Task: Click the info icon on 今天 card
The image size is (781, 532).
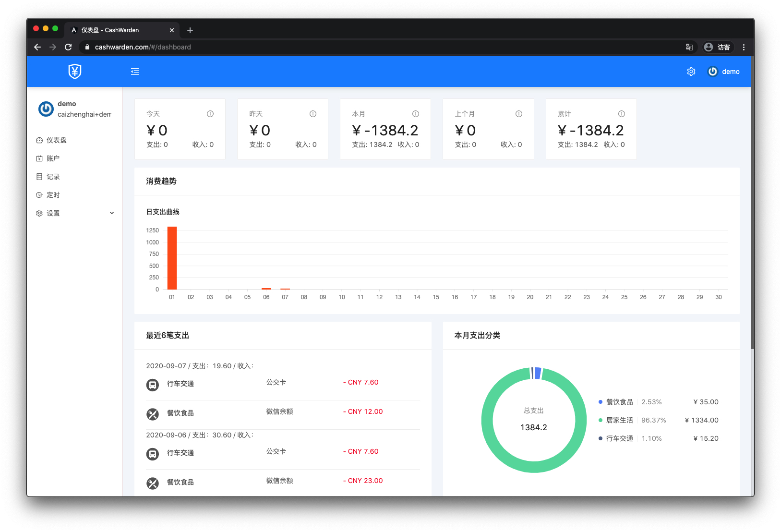Action: (x=210, y=114)
